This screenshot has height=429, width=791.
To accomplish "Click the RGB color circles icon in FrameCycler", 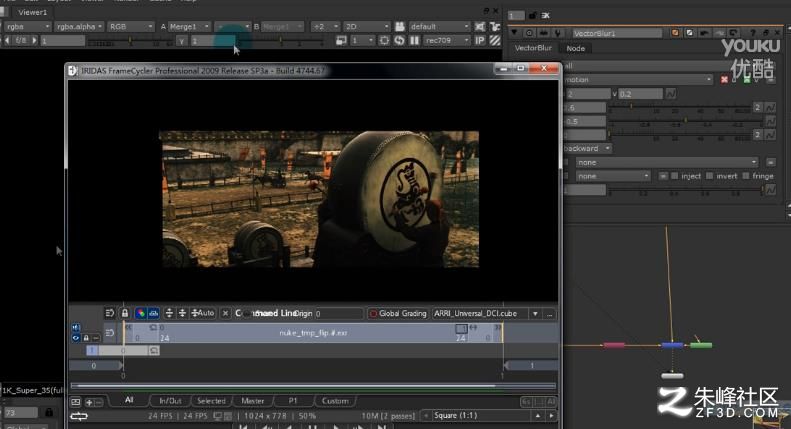I will point(140,313).
